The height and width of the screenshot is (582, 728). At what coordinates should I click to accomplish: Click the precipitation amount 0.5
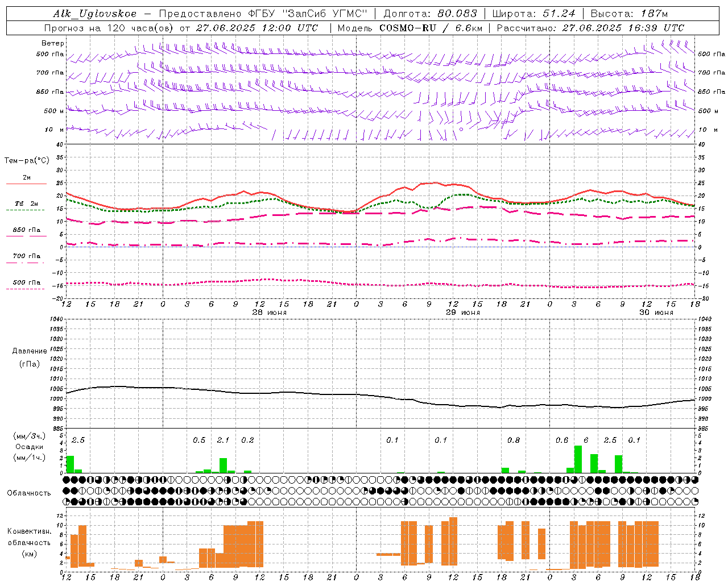click(199, 440)
